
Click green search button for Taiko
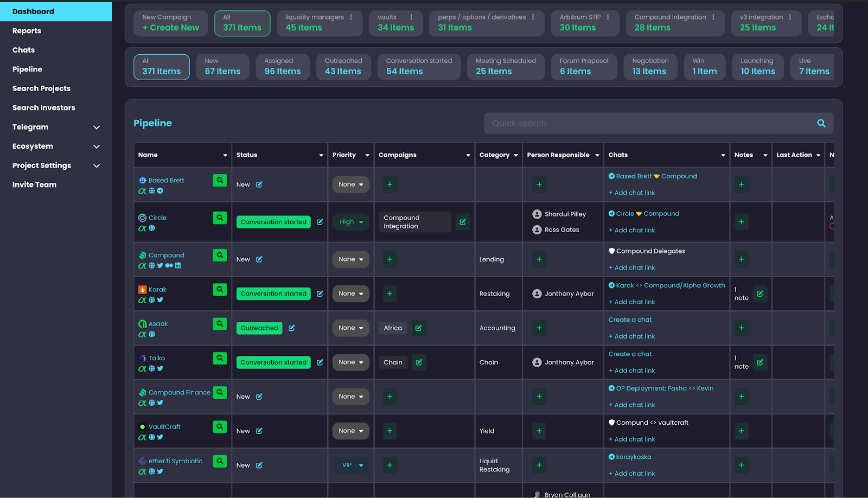click(220, 357)
